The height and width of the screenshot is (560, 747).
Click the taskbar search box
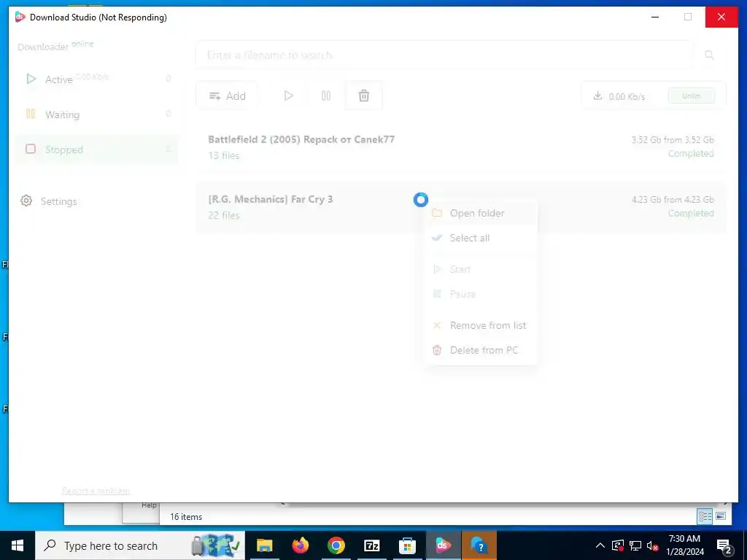(x=140, y=545)
